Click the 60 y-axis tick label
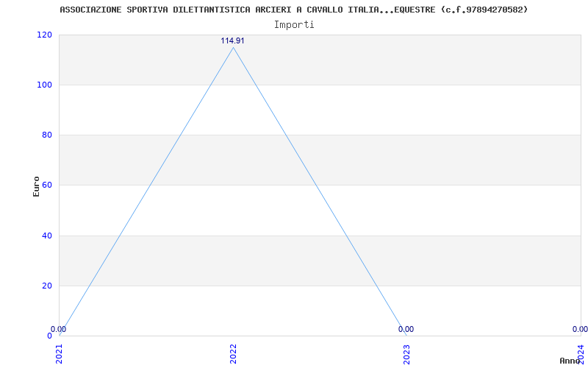Viewport: 588px width, 368px height. (46, 185)
